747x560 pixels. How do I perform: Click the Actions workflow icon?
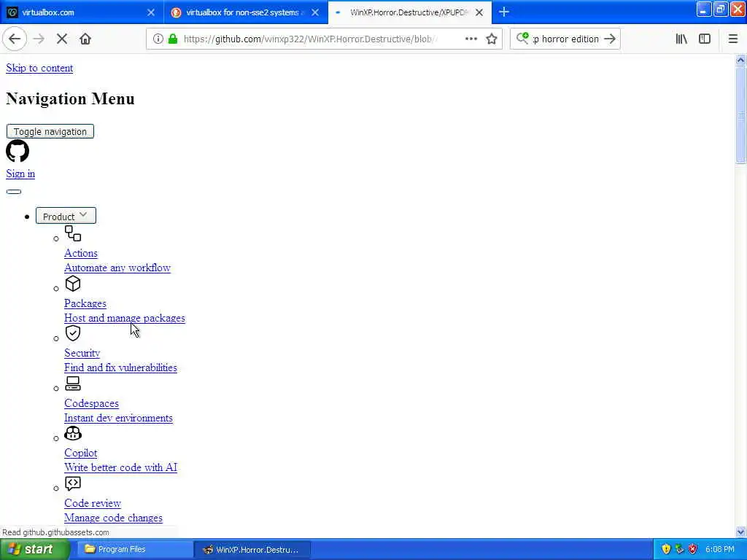click(x=73, y=233)
